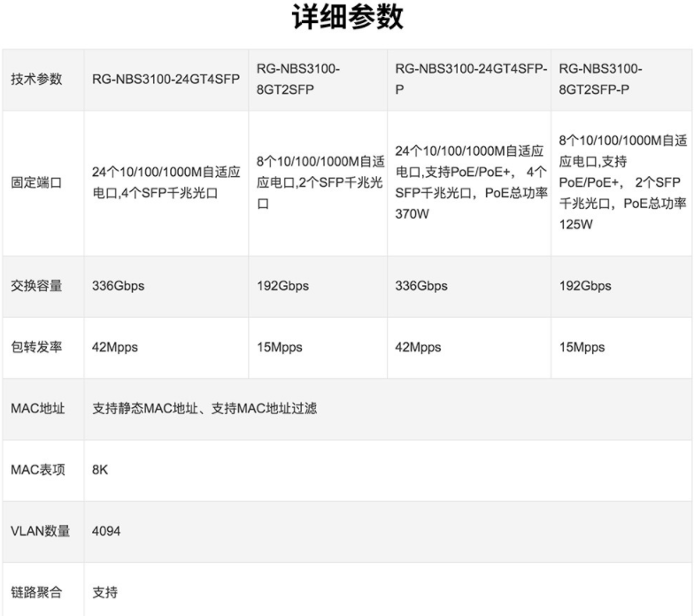Click 336Gbps under RG-NBS3100-24GT4SFP
The height and width of the screenshot is (616, 694).
coord(119,286)
